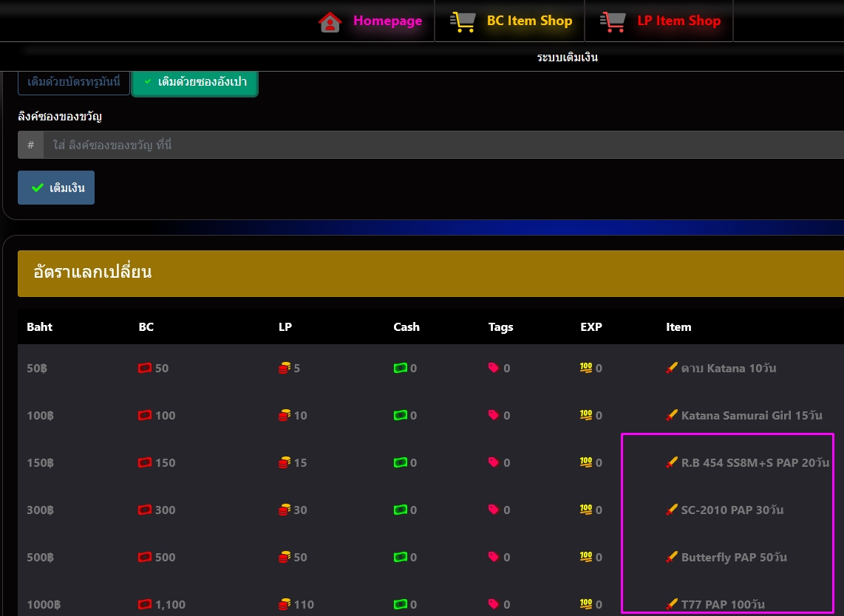This screenshot has width=844, height=616.
Task: Click the red LP Item Shop cart icon
Action: [x=613, y=21]
